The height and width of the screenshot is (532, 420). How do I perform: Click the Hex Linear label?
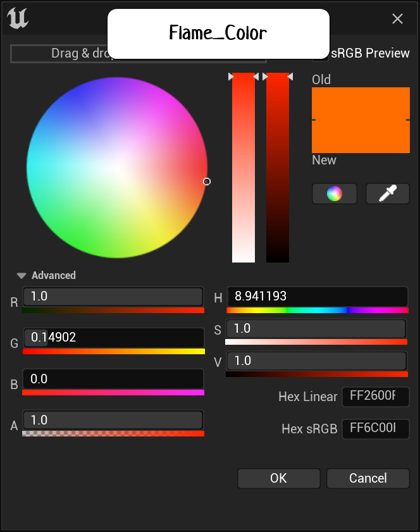(307, 397)
